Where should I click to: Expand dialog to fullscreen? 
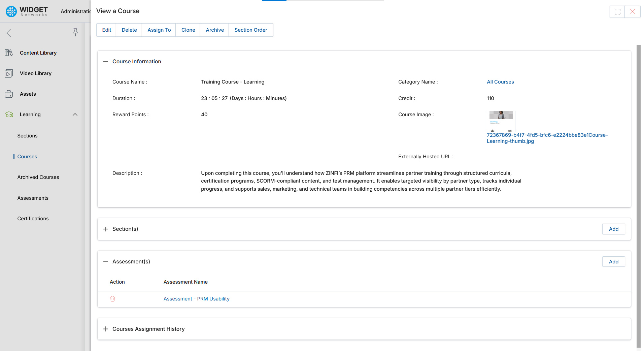617,12
